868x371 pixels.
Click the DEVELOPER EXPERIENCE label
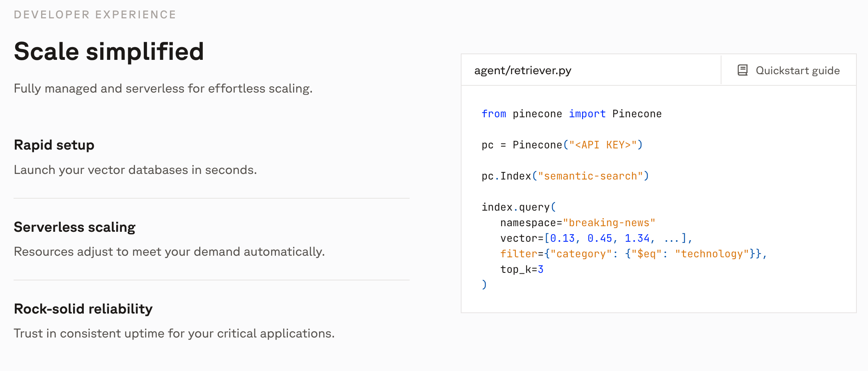pyautogui.click(x=95, y=15)
